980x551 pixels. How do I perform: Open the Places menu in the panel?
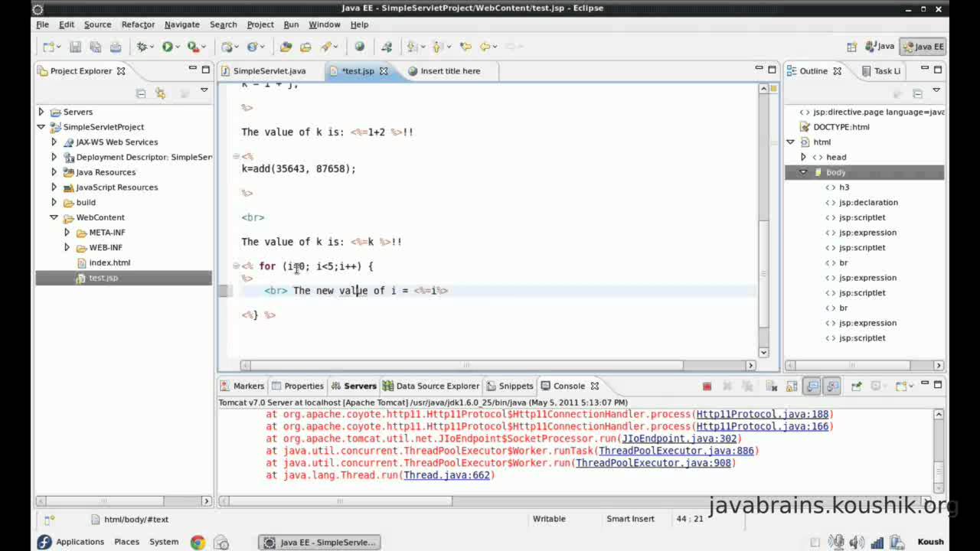[126, 542]
